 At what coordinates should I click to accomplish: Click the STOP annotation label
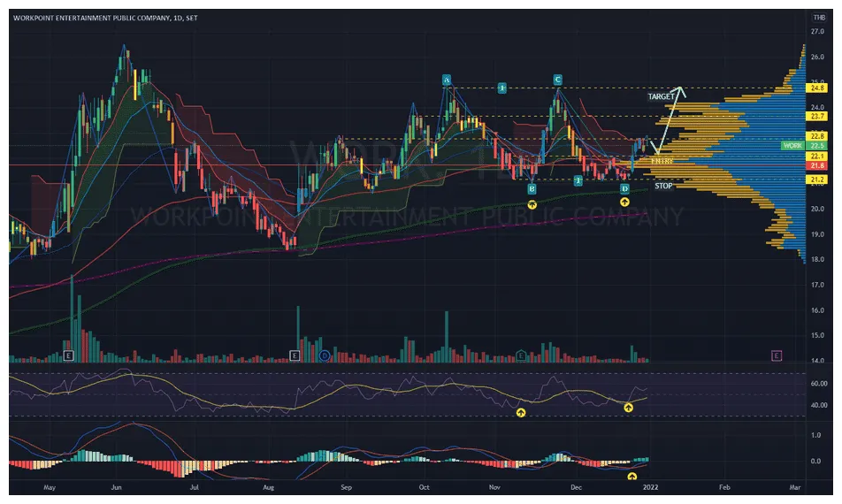click(663, 186)
